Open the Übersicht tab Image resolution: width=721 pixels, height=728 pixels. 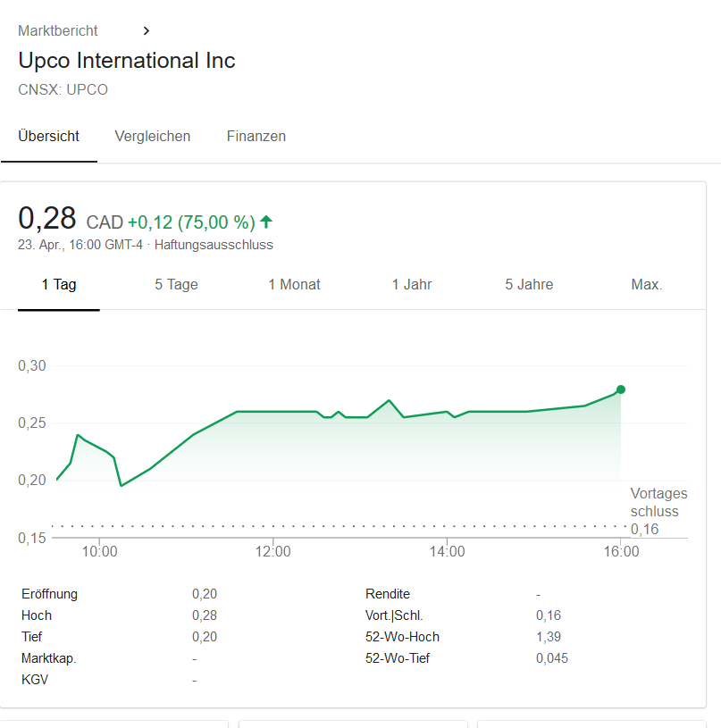click(48, 136)
